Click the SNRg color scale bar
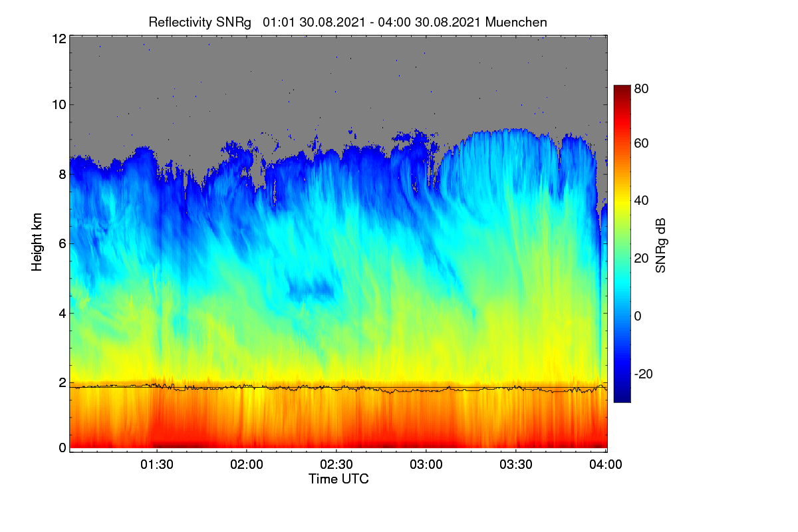Screen dimensions: 798x532 (x=621, y=243)
